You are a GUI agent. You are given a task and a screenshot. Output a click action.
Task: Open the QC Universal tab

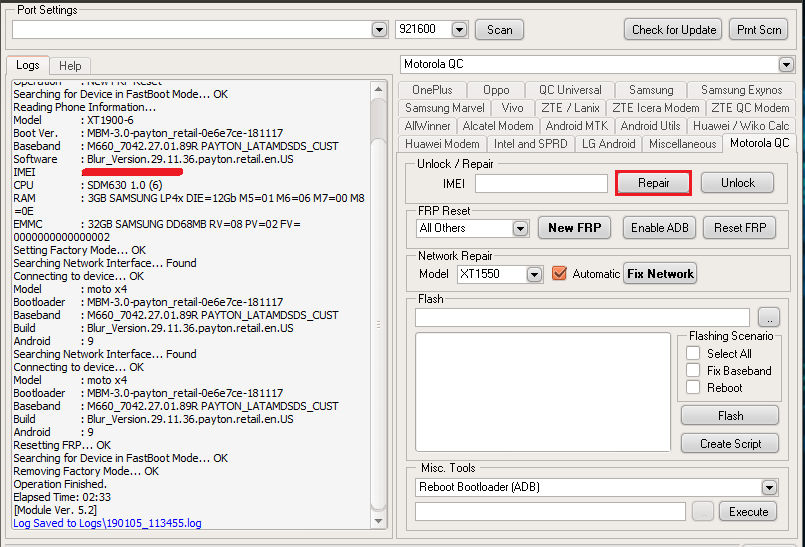tap(570, 90)
